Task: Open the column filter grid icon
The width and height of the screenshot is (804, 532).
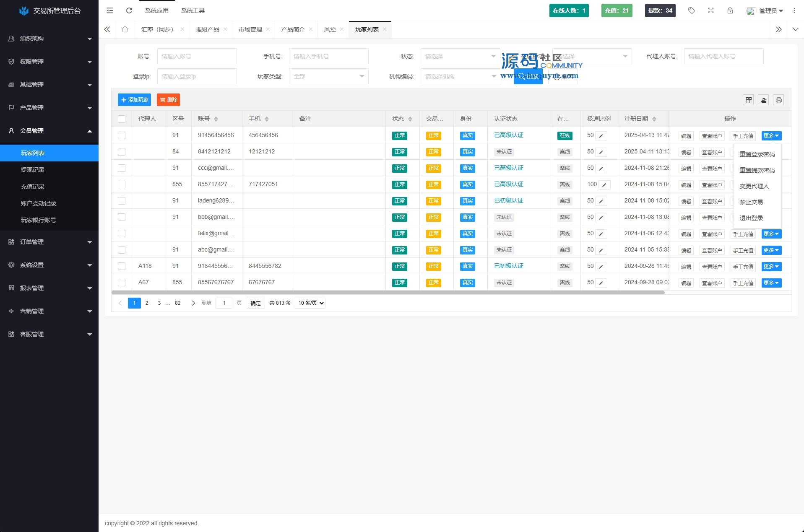Action: pyautogui.click(x=749, y=100)
